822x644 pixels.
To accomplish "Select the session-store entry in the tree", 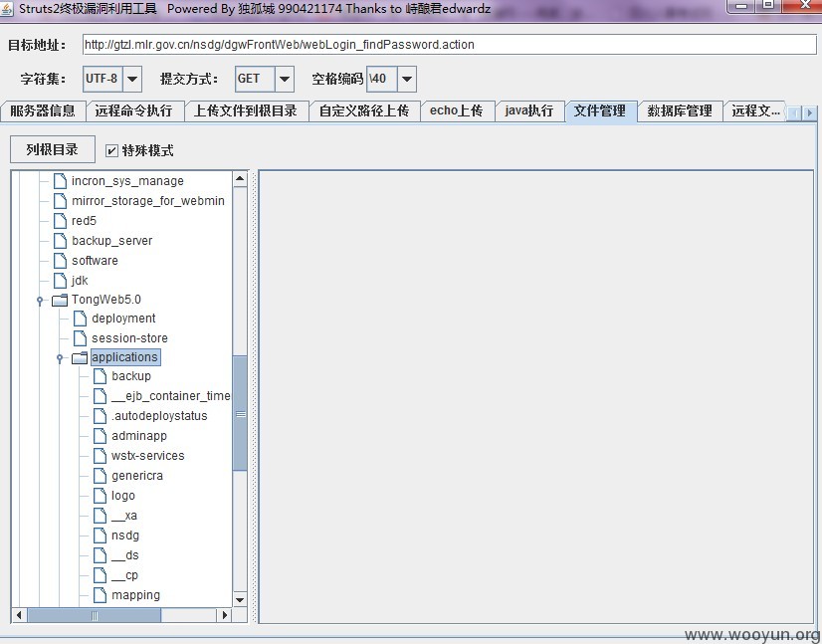I will coord(129,338).
